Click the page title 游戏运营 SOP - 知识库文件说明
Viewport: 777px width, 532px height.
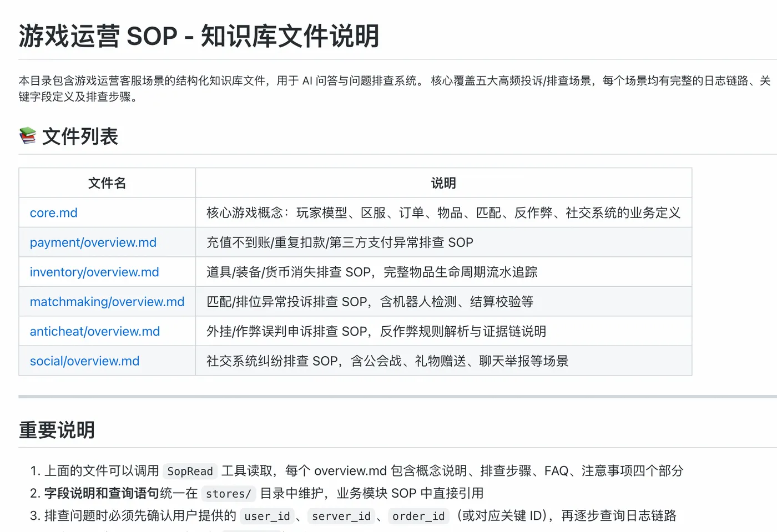coord(199,37)
